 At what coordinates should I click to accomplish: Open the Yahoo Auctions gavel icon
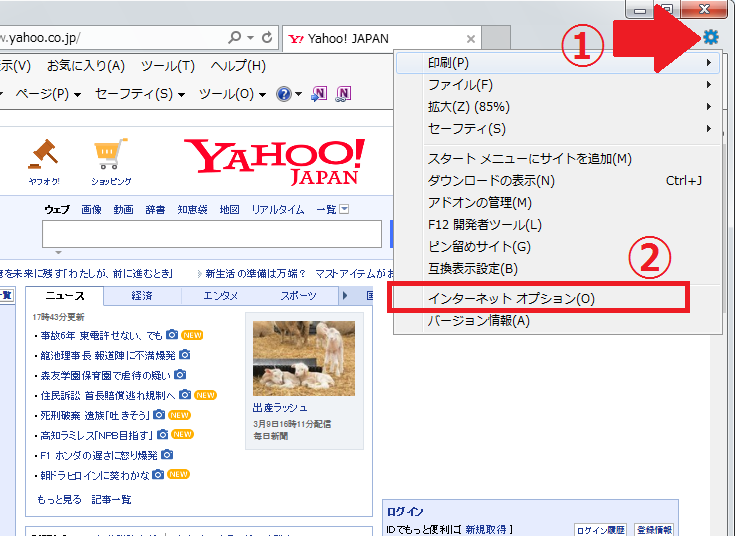44,154
